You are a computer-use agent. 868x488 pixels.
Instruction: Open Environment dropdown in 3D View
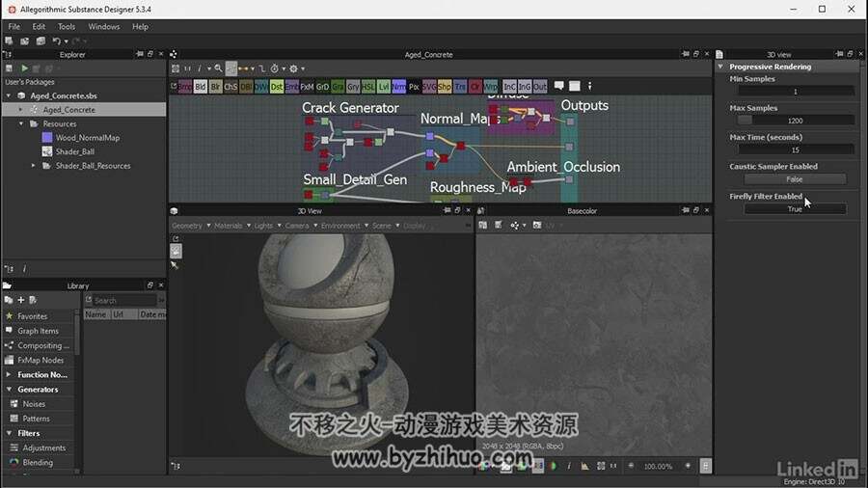click(345, 226)
